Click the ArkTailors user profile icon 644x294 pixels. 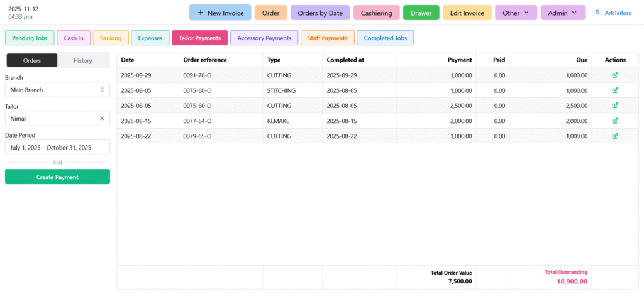pyautogui.click(x=597, y=13)
